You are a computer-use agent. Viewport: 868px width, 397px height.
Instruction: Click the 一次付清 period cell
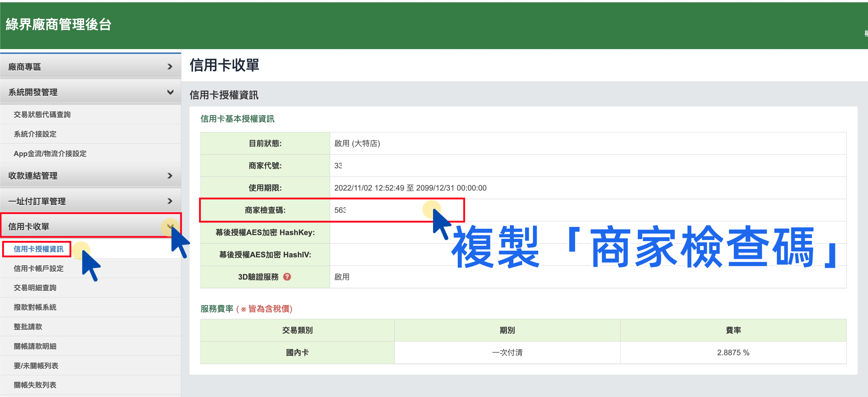(x=507, y=352)
